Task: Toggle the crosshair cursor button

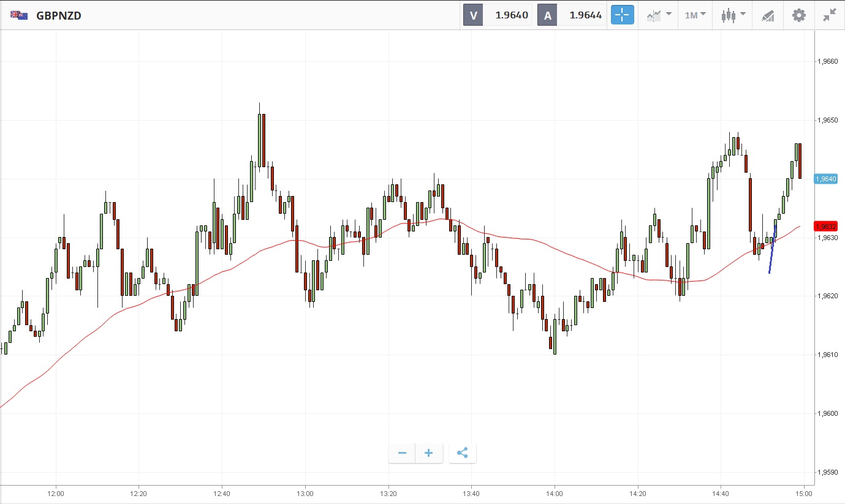Action: tap(622, 15)
